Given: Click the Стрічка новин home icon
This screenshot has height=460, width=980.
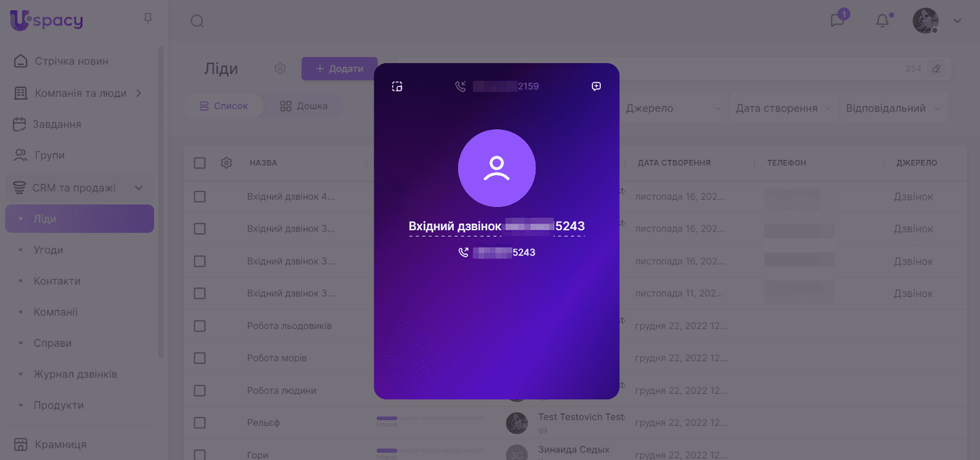Looking at the screenshot, I should coord(21,61).
